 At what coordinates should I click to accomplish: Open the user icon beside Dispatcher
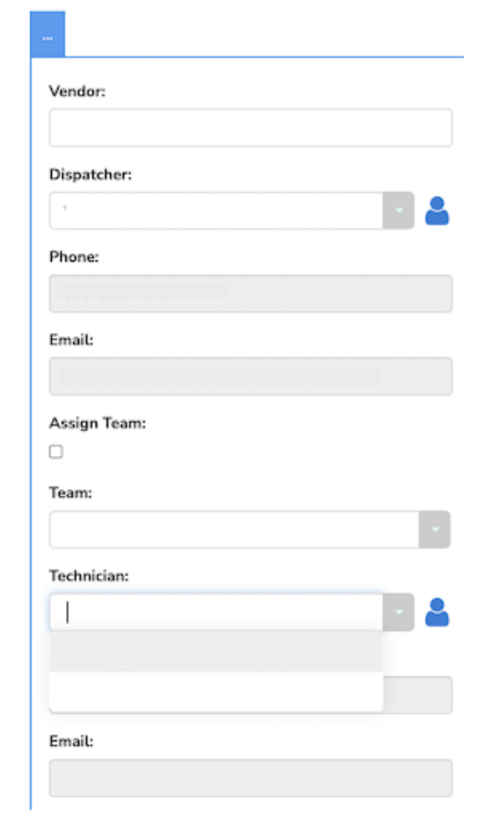(438, 211)
